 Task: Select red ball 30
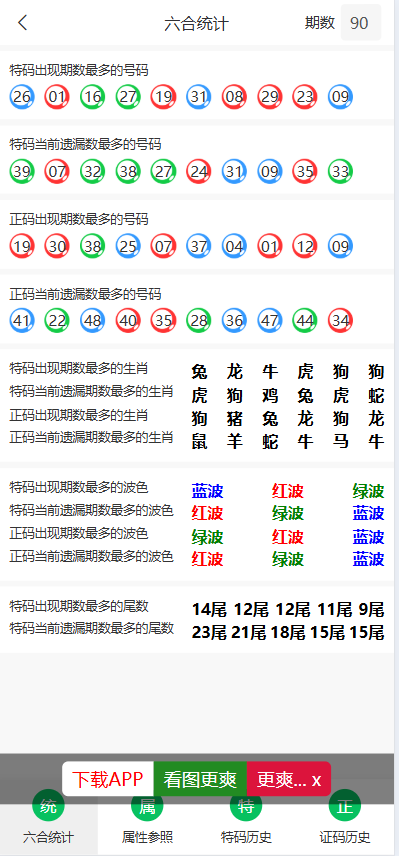tap(57, 247)
